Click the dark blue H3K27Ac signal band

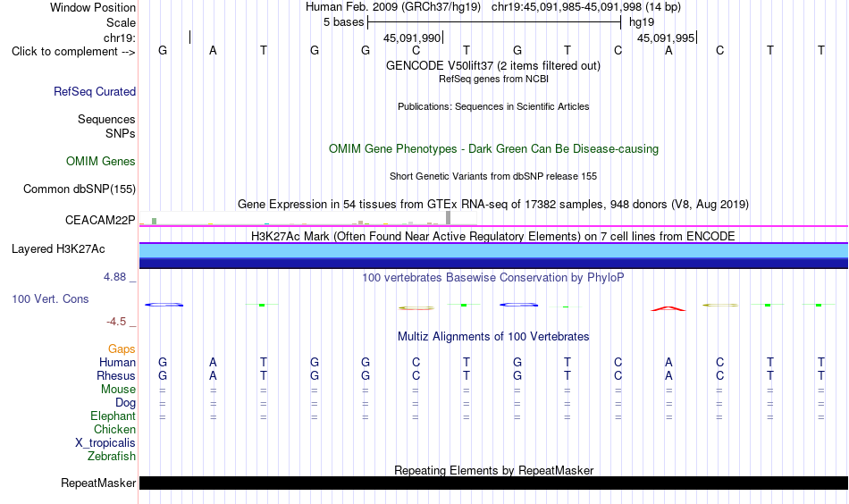point(493,263)
